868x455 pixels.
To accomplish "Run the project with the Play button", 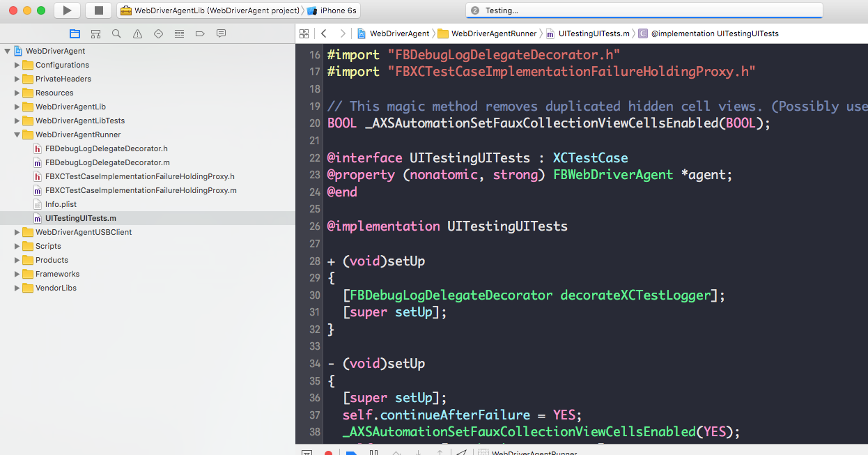I will pyautogui.click(x=67, y=10).
